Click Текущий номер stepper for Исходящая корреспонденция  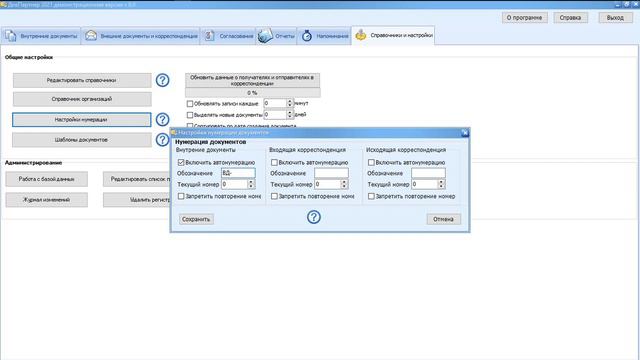point(441,184)
